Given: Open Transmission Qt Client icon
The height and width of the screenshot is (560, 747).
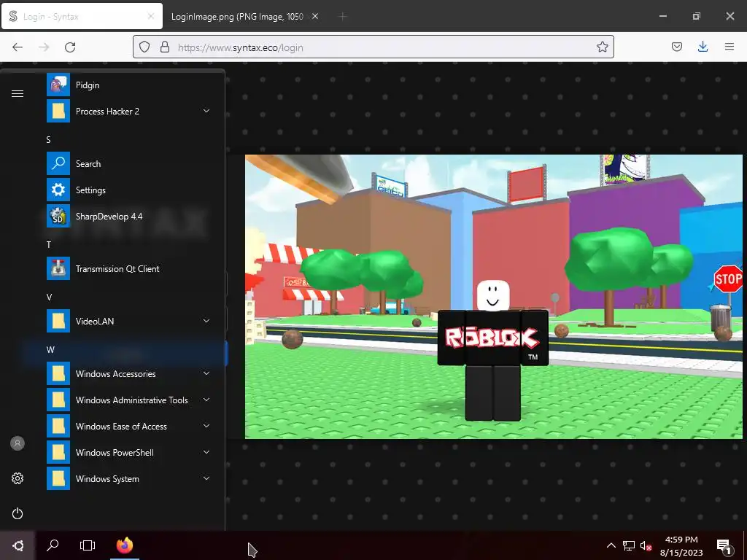Looking at the screenshot, I should 58,268.
